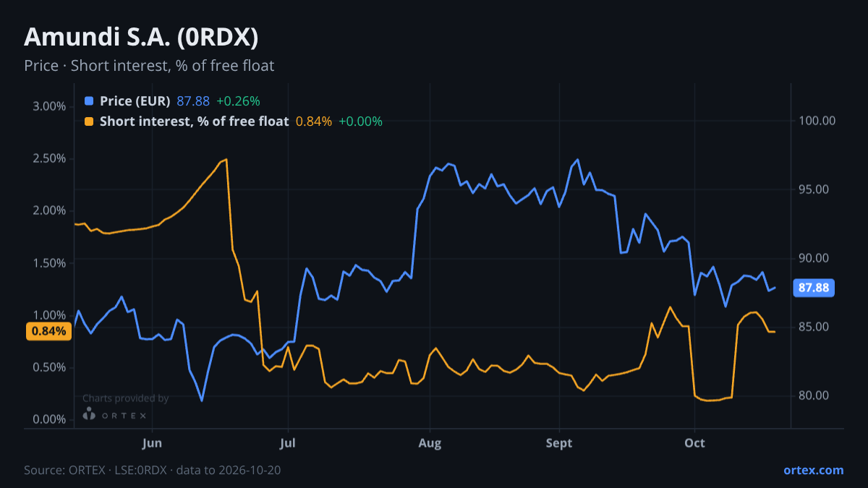Image resolution: width=868 pixels, height=488 pixels.
Task: Click the Oct x-axis label
Action: click(x=694, y=442)
